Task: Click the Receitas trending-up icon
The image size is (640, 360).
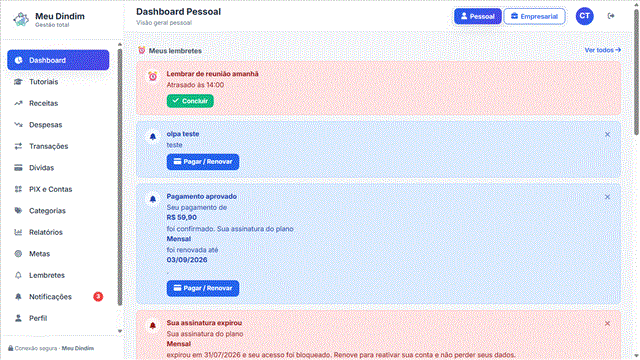Action: (x=18, y=103)
